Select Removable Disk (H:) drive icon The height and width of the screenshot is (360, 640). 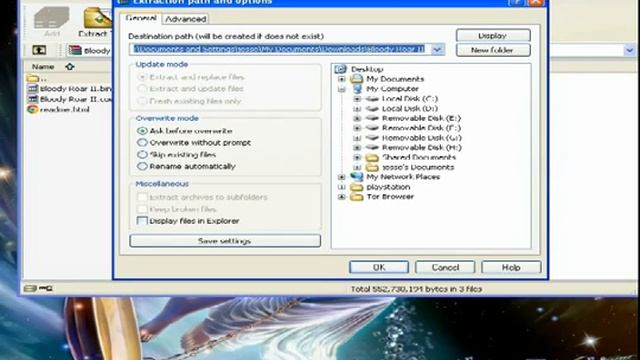click(372, 147)
